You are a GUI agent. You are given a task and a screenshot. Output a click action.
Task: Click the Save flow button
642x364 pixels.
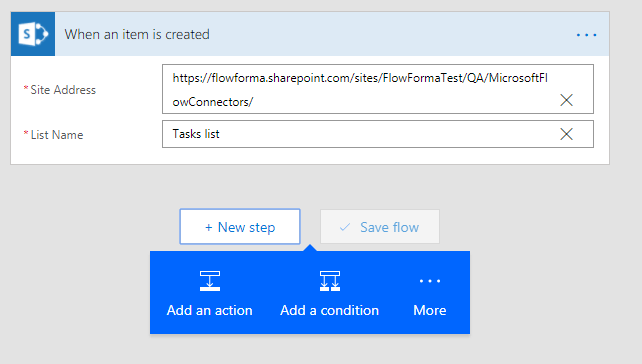click(380, 226)
